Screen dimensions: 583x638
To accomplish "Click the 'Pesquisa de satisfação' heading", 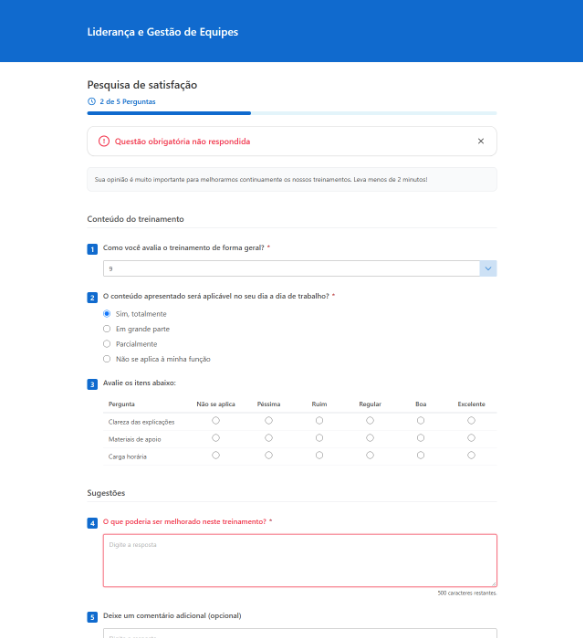I will (142, 85).
